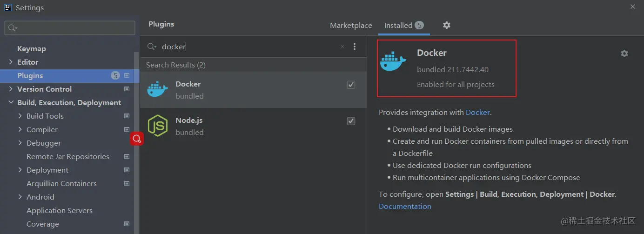The image size is (644, 234).
Task: Click the Docker plugin gear in details panel
Action: pyautogui.click(x=624, y=53)
